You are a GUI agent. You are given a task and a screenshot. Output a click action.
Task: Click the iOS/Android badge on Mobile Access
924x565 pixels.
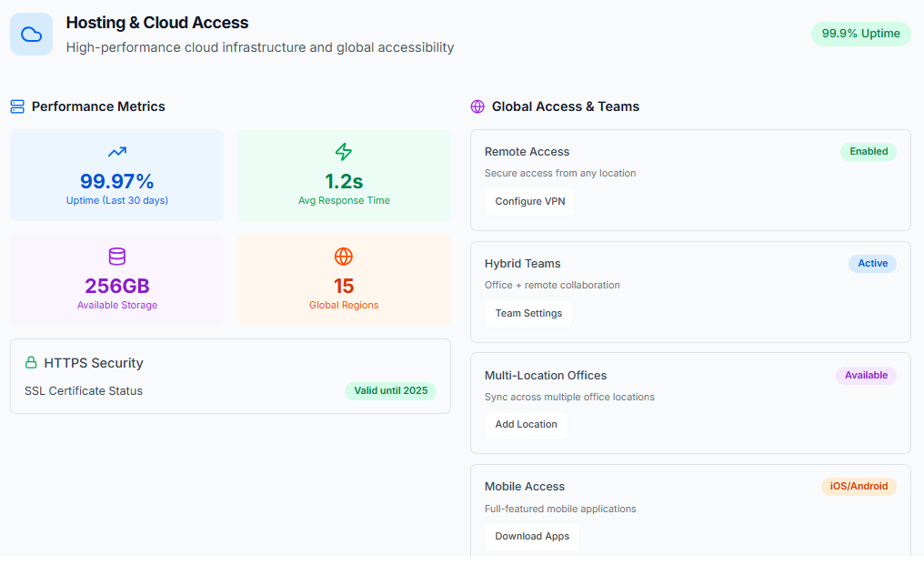tap(859, 487)
